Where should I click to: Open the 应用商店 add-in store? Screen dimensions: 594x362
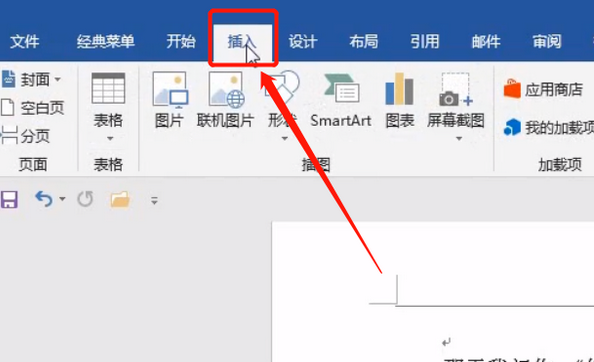pyautogui.click(x=543, y=89)
